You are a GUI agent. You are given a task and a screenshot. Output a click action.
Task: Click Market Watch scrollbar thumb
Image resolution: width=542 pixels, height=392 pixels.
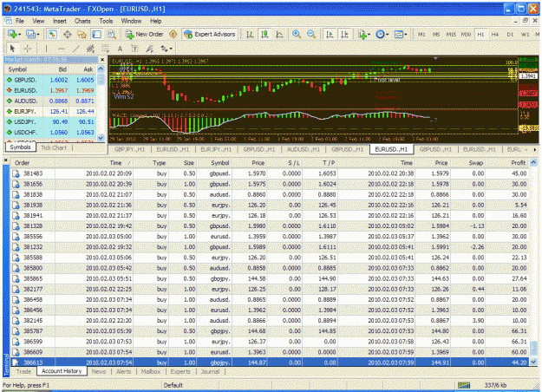101,80
